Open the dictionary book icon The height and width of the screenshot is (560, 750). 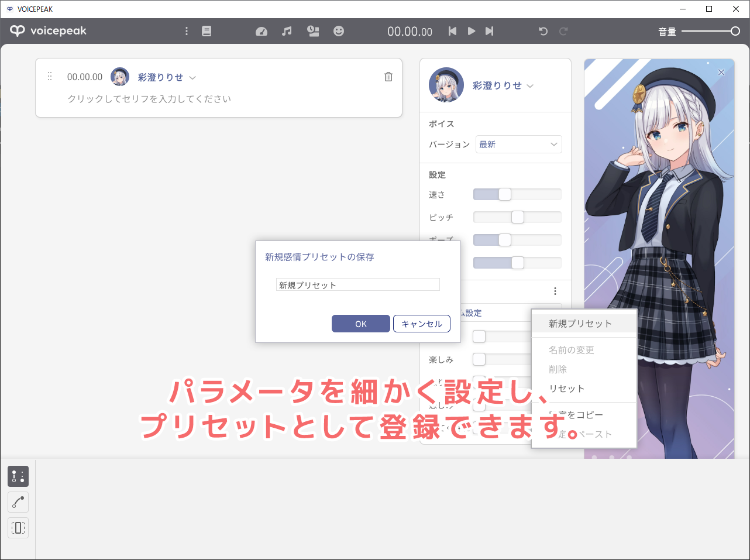point(207,31)
